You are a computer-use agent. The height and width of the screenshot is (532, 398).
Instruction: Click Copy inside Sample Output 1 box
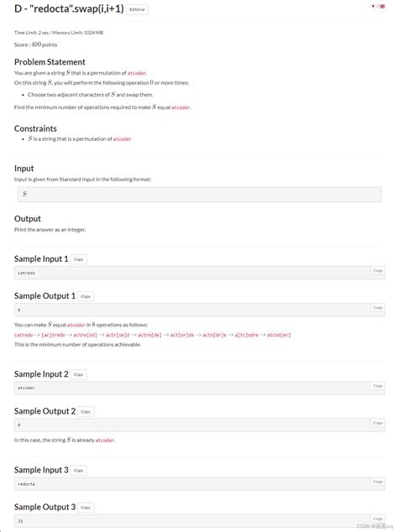coord(378,308)
